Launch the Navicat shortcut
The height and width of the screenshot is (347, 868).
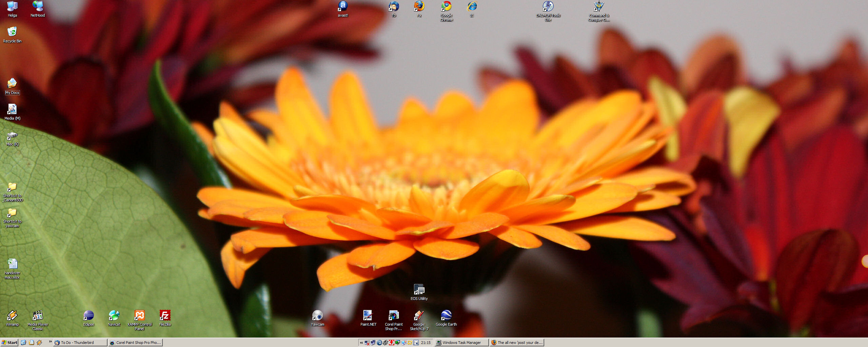point(114,318)
